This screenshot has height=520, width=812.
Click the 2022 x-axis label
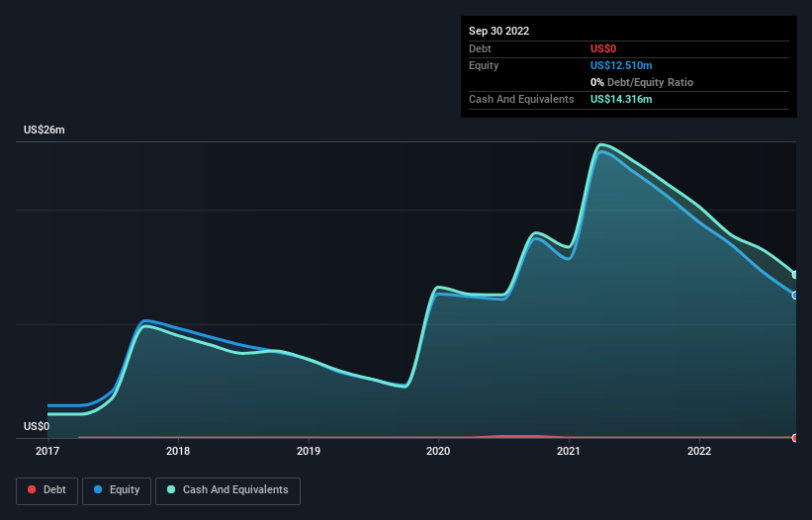pyautogui.click(x=699, y=451)
